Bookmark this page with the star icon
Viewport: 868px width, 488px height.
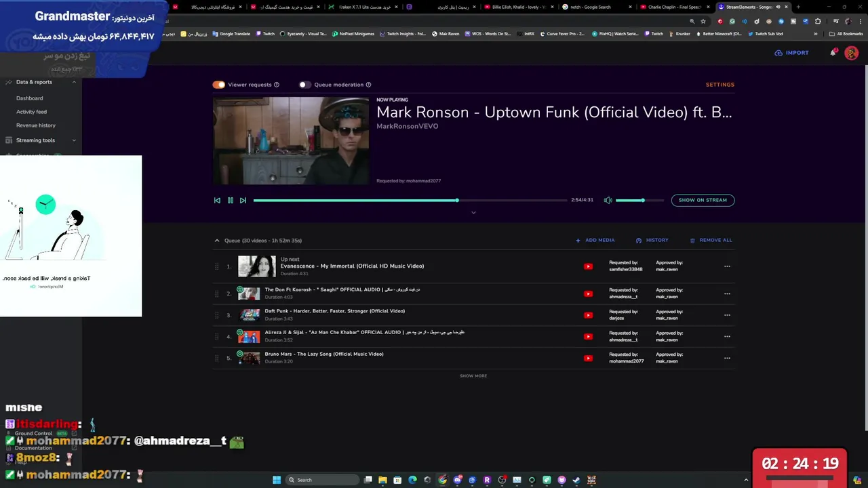[703, 21]
